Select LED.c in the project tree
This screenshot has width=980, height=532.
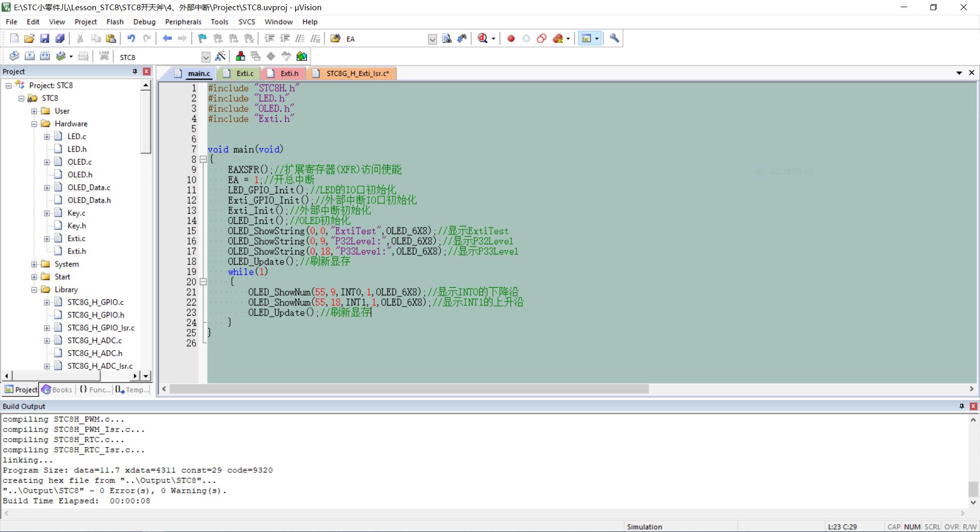click(x=77, y=137)
